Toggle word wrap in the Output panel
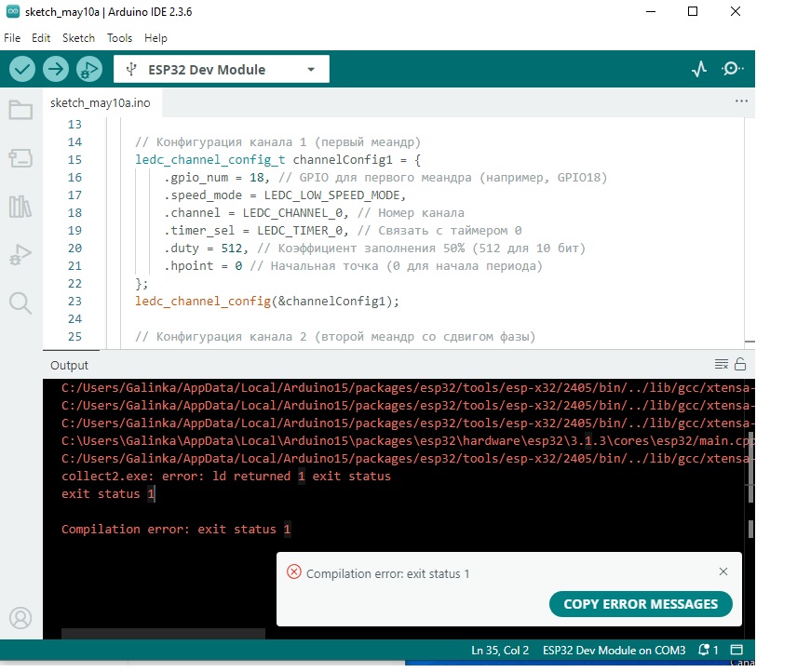This screenshot has width=797, height=672. [722, 364]
